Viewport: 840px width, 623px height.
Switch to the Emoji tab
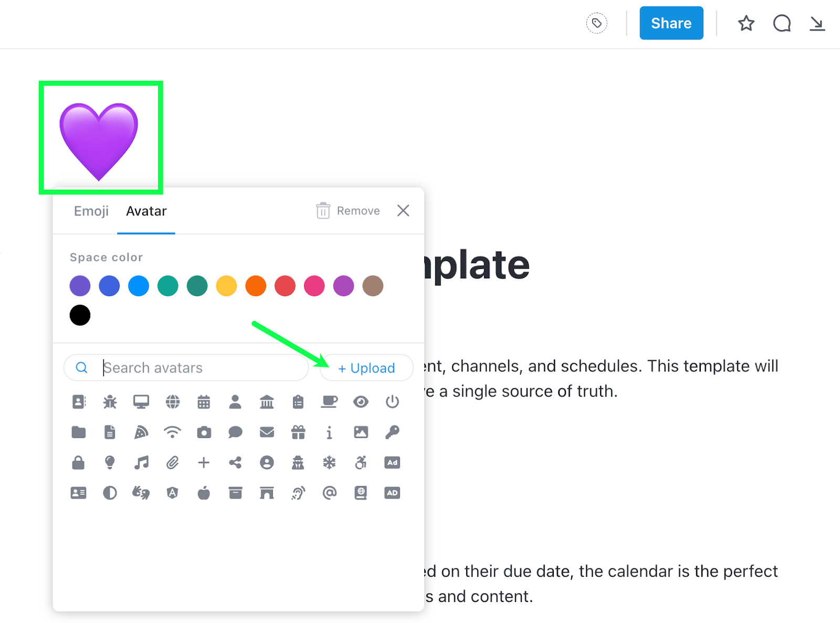pyautogui.click(x=91, y=211)
